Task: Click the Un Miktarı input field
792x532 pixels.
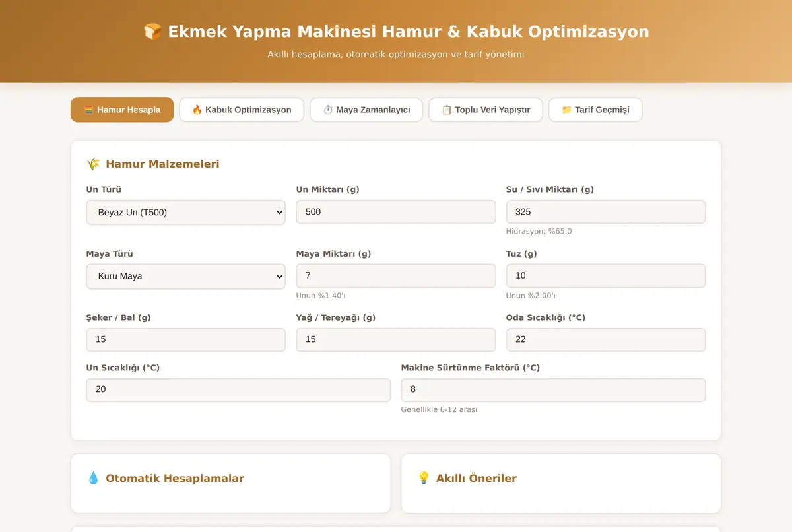Action: [396, 212]
